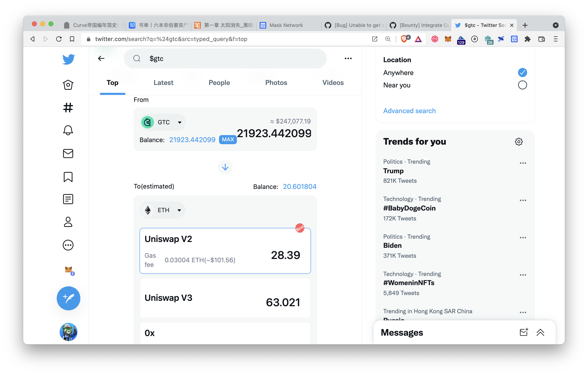This screenshot has width=588, height=375.
Task: Open Profile icon in sidebar
Action: click(x=68, y=222)
